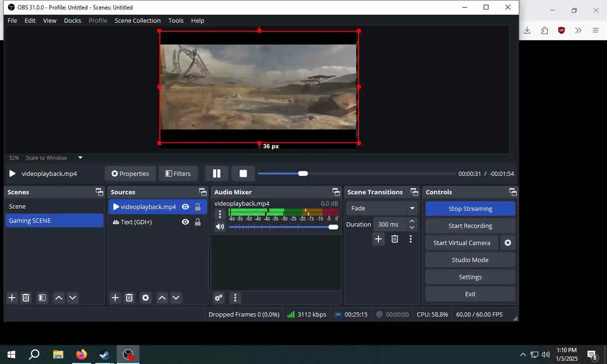607x364 pixels.
Task: Open File Explorer from taskbar
Action: coord(58,355)
